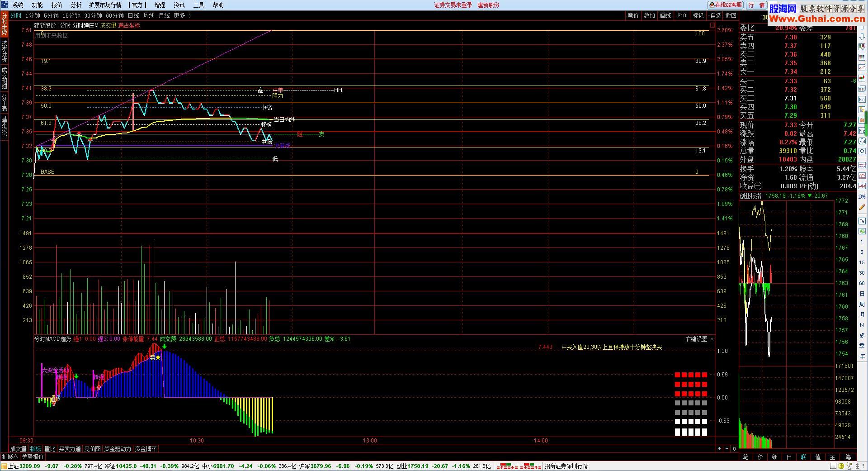Click the down arrow icon in right toolbar

pyautogui.click(x=862, y=37)
